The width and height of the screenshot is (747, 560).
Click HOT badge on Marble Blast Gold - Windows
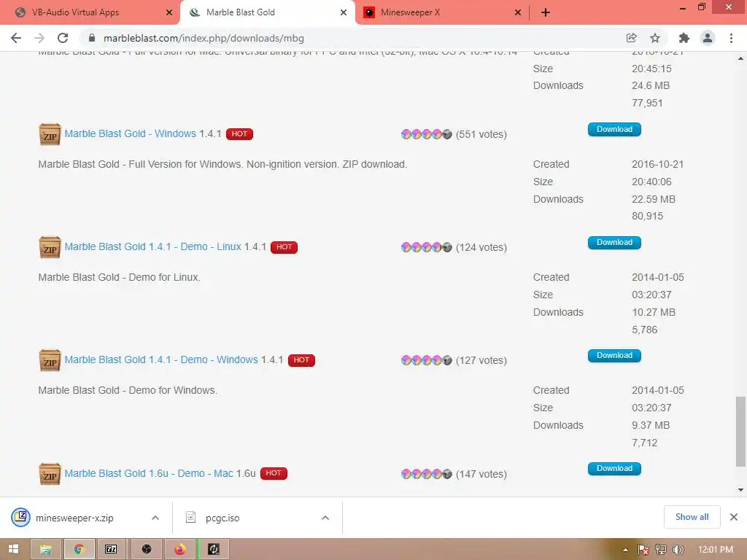[239, 134]
